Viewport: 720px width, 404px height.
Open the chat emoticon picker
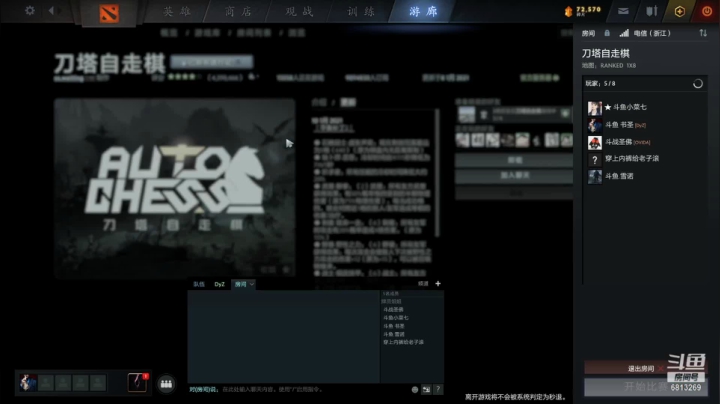[x=415, y=389]
